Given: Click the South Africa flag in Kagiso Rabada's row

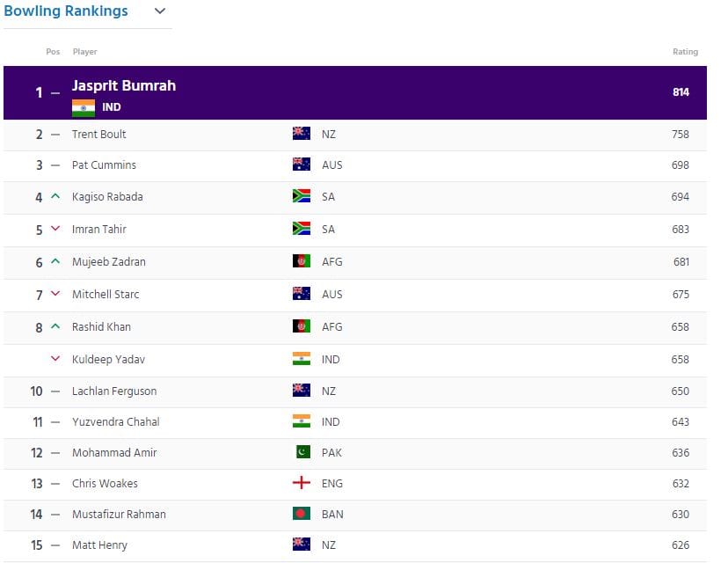Looking at the screenshot, I should pyautogui.click(x=302, y=196).
